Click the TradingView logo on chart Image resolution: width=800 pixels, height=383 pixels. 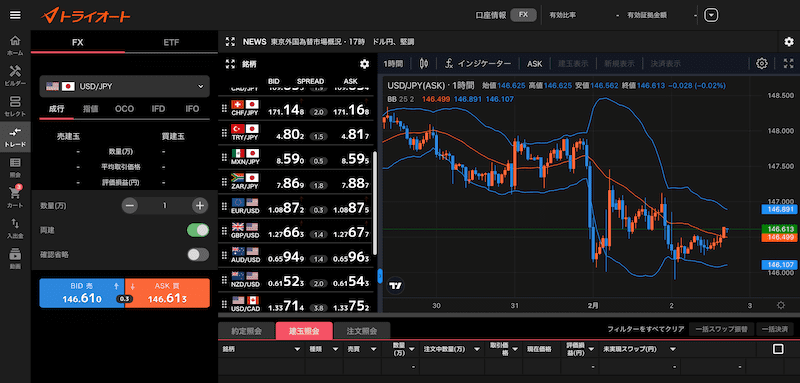[395, 286]
